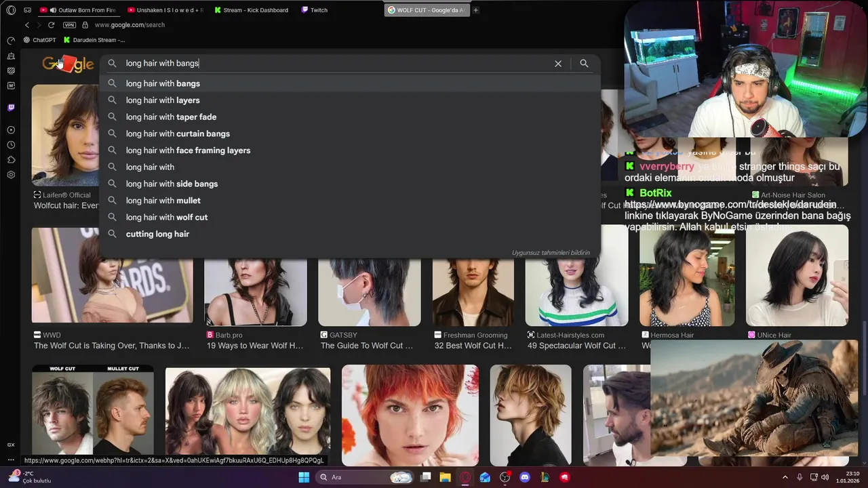Choose suggestion 'long hair with curtain bangs'
Image resolution: width=868 pixels, height=488 pixels.
point(350,134)
